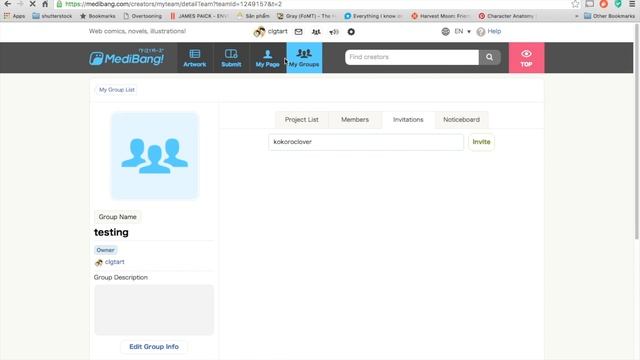Image resolution: width=640 pixels, height=360 pixels.
Task: Click the Find creators search field
Action: tap(412, 57)
